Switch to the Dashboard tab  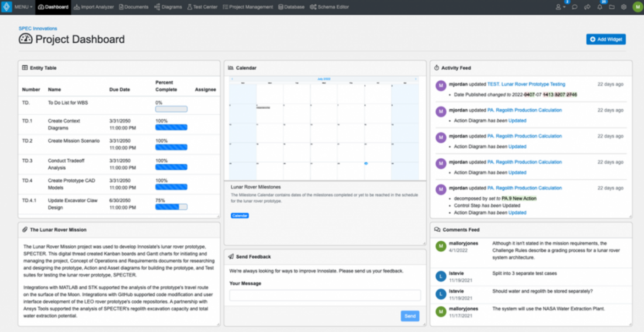tap(53, 7)
